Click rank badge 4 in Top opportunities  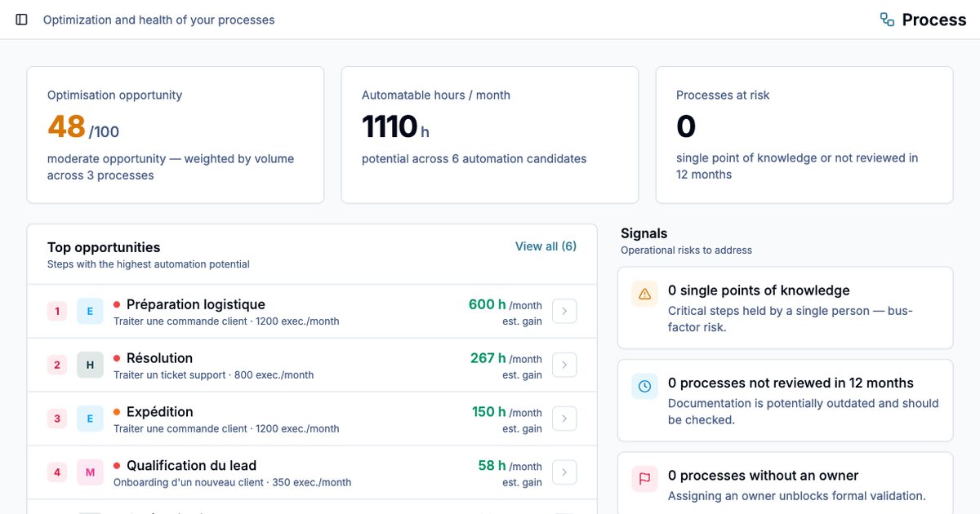pyautogui.click(x=57, y=472)
